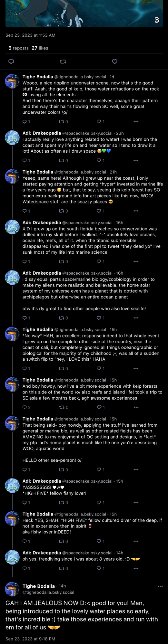Open more options on 'GAH I AM JEALOUS' post
The image size is (168, 644).
pos(160,586)
